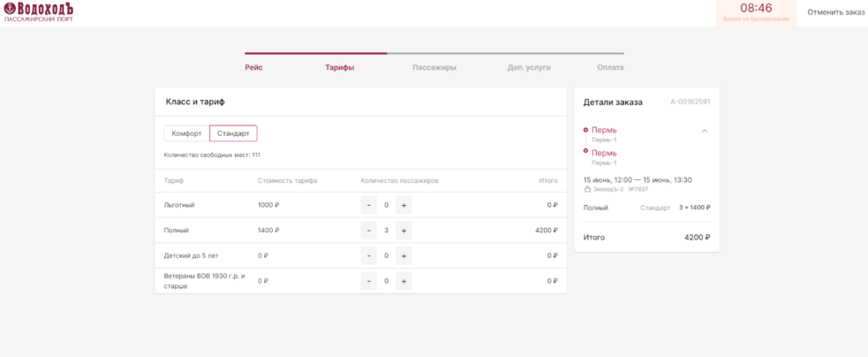This screenshot has width=868, height=357.
Task: Select the Стандарт class option
Action: pos(233,133)
